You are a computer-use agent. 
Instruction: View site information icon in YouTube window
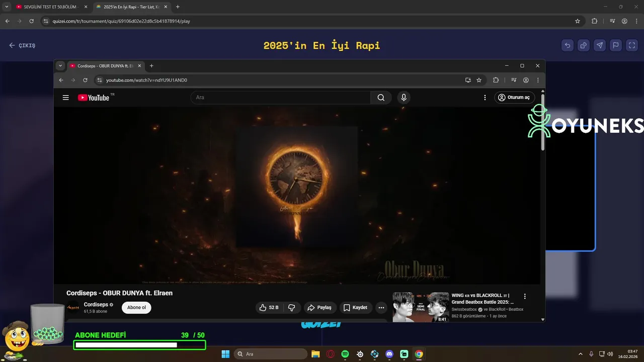point(100,80)
